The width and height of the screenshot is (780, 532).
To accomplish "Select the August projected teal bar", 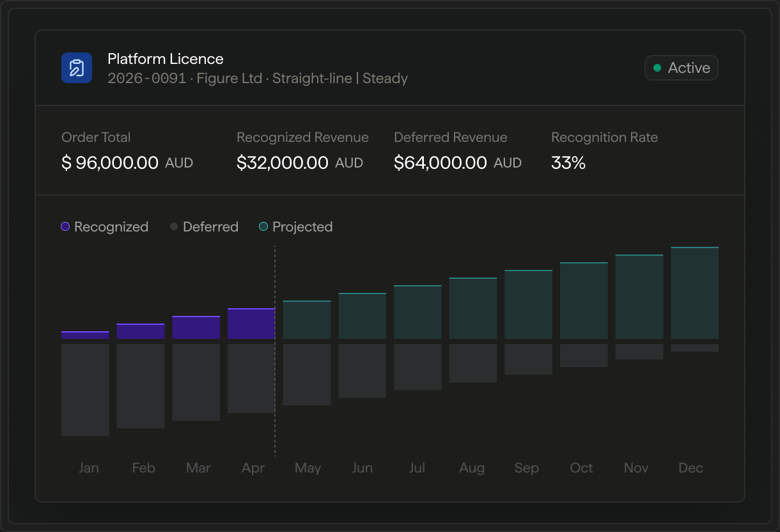I will coord(473,308).
